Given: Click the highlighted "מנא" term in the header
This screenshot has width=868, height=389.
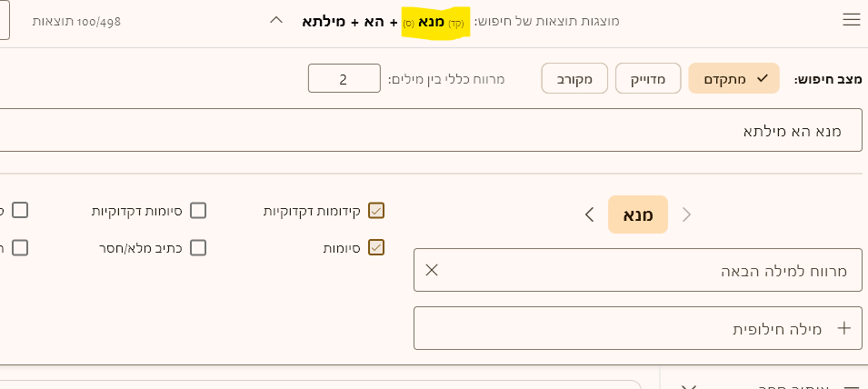Looking at the screenshot, I should [434, 20].
